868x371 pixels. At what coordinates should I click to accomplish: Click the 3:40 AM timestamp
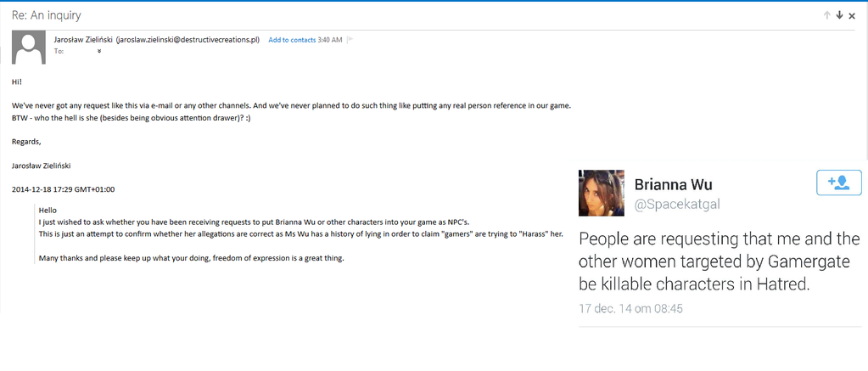(330, 41)
